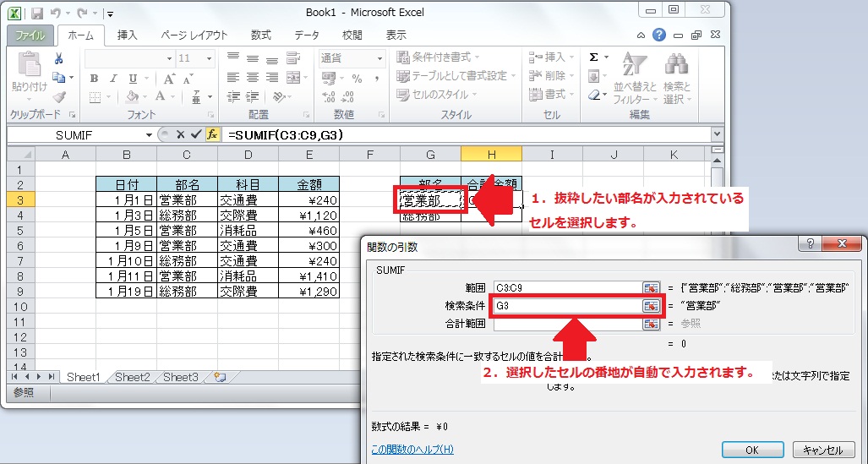The width and height of the screenshot is (868, 464).
Task: Click the help button in dialog title bar
Action: pos(810,243)
